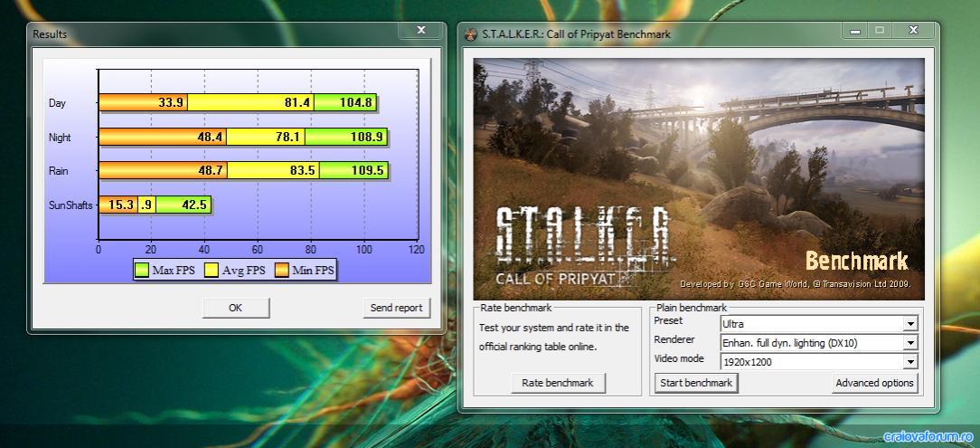Click the 48.4 Min FPS Night value
The width and height of the screenshot is (980, 448).
point(210,137)
